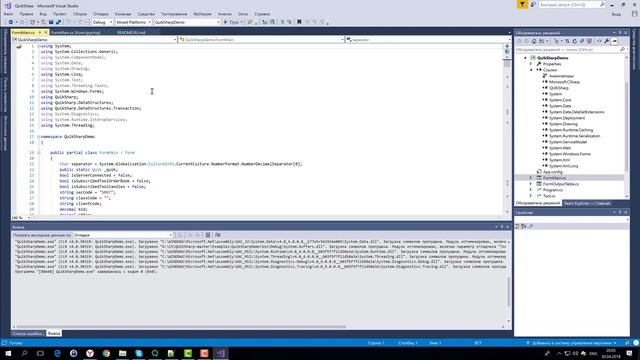
Task: Open the Проект menu
Action: point(60,14)
